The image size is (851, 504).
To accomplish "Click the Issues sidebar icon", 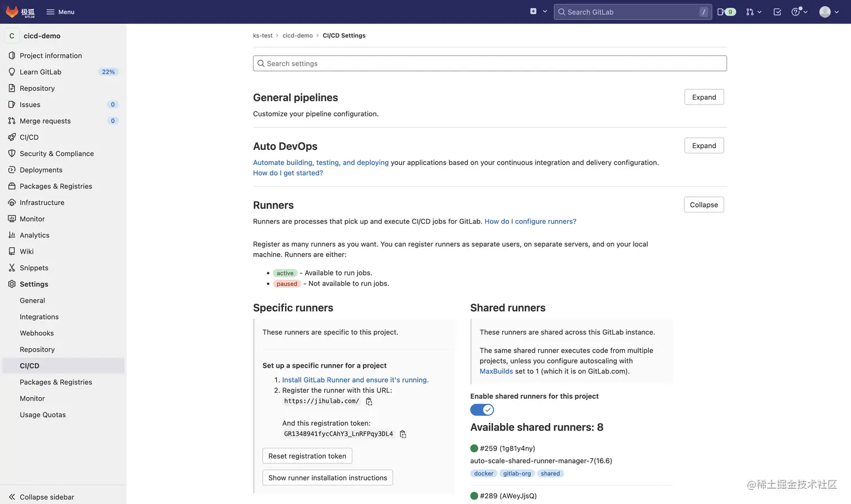I will coord(12,105).
